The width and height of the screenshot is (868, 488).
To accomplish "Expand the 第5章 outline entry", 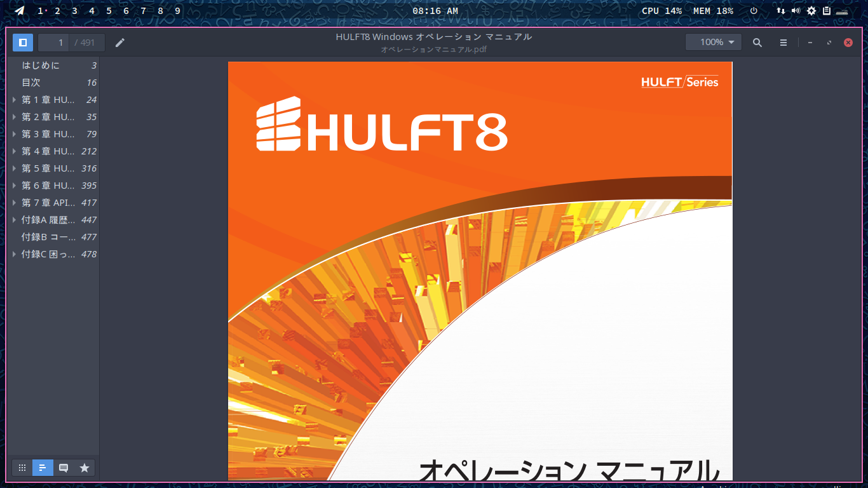I will (15, 168).
